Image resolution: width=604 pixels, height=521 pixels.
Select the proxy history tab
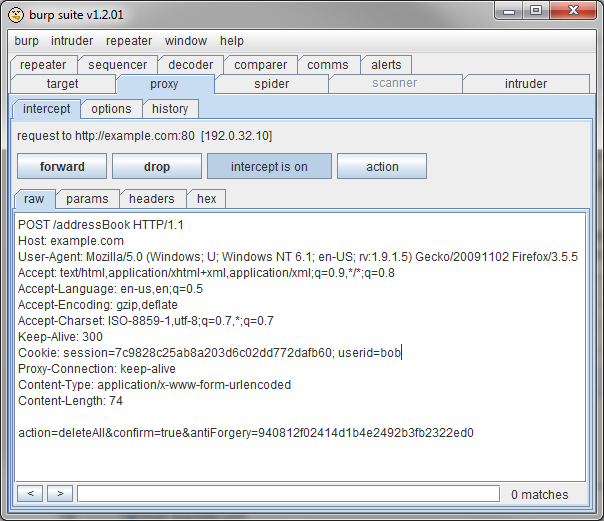click(170, 108)
